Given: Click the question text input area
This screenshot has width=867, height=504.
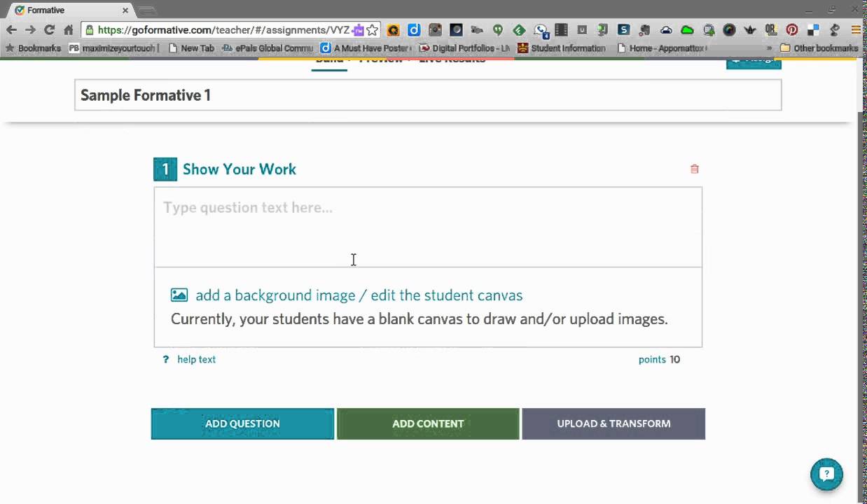Looking at the screenshot, I should [x=428, y=227].
